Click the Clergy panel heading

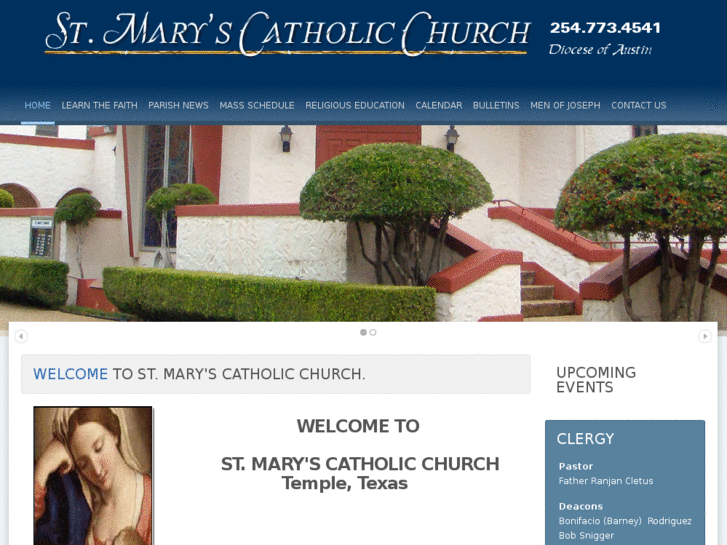tap(585, 438)
